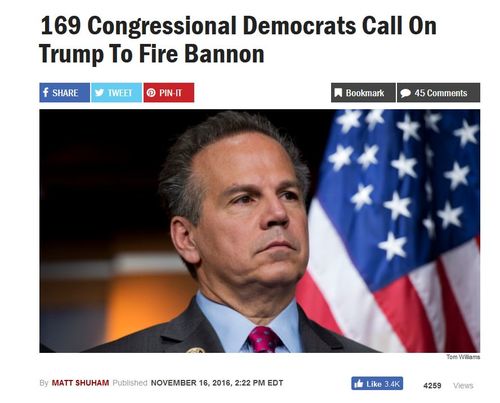The width and height of the screenshot is (500, 403).
Task: Open the 45 Comments section
Action: (x=438, y=93)
